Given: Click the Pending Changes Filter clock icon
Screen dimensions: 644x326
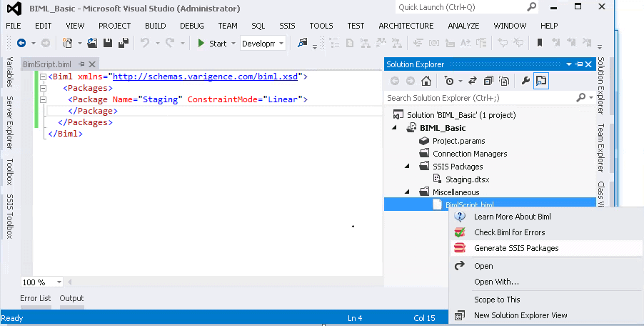Looking at the screenshot, I should (x=449, y=81).
